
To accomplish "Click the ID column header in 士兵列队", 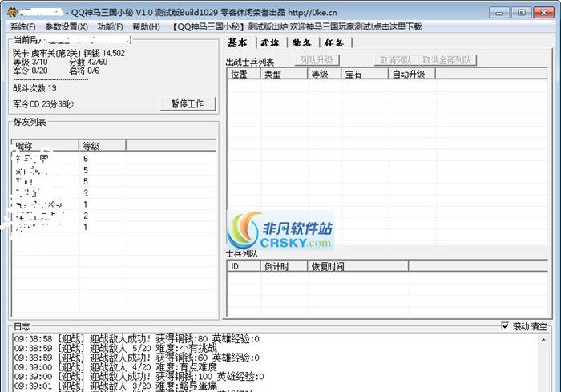I will [x=244, y=266].
